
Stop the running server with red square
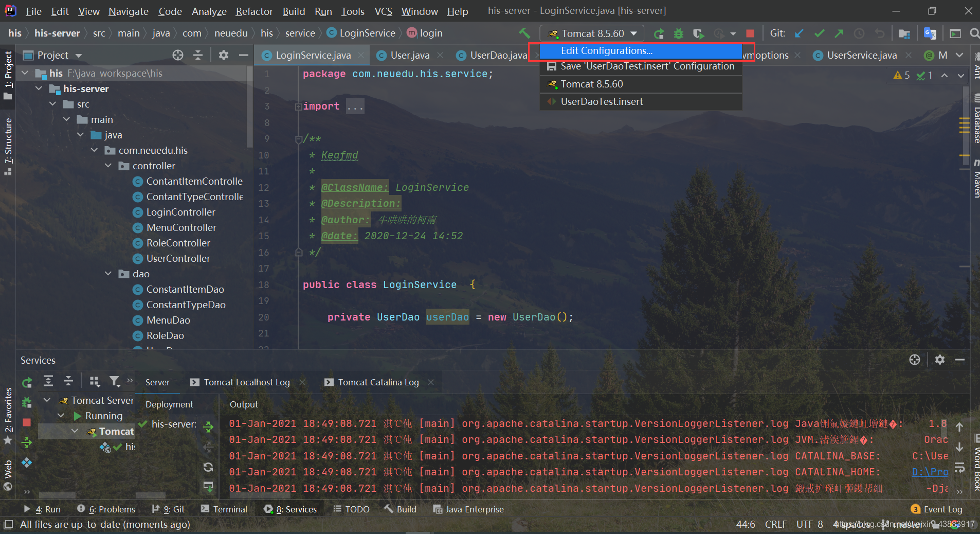click(750, 33)
